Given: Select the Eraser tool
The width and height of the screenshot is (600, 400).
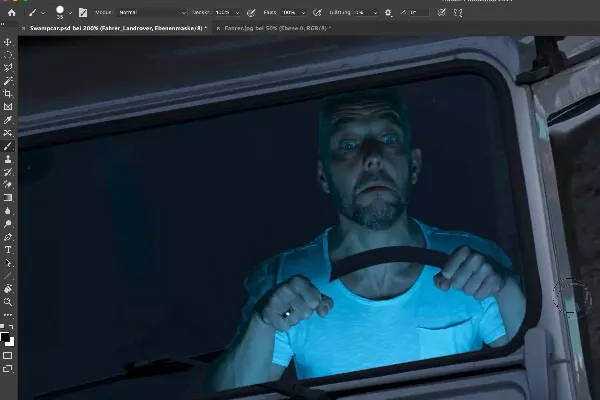Looking at the screenshot, I should [x=8, y=185].
